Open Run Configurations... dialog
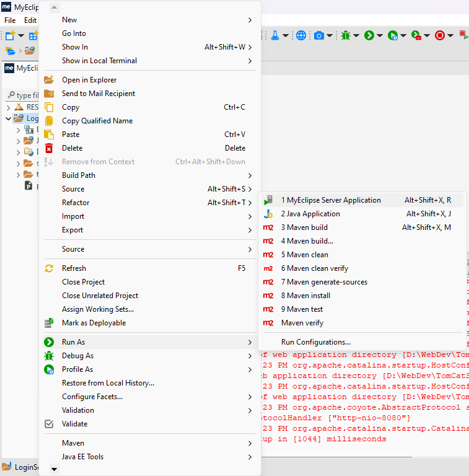This screenshot has width=469, height=476. pos(316,342)
